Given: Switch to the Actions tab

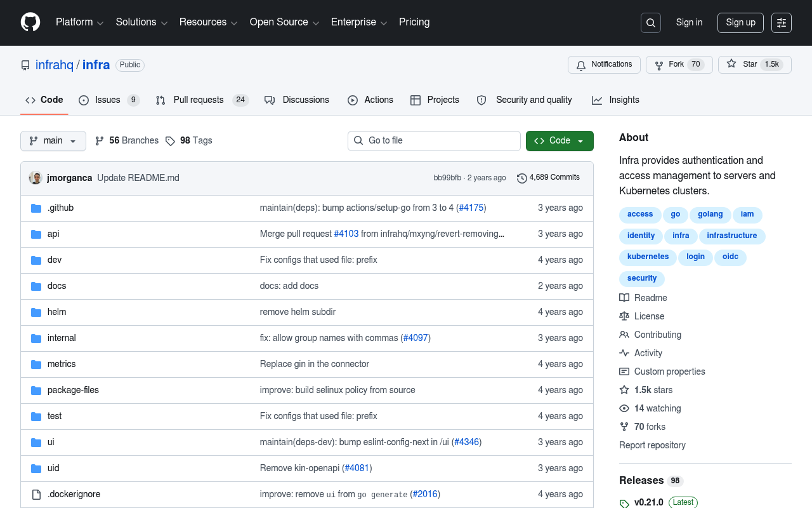Looking at the screenshot, I should click(370, 100).
